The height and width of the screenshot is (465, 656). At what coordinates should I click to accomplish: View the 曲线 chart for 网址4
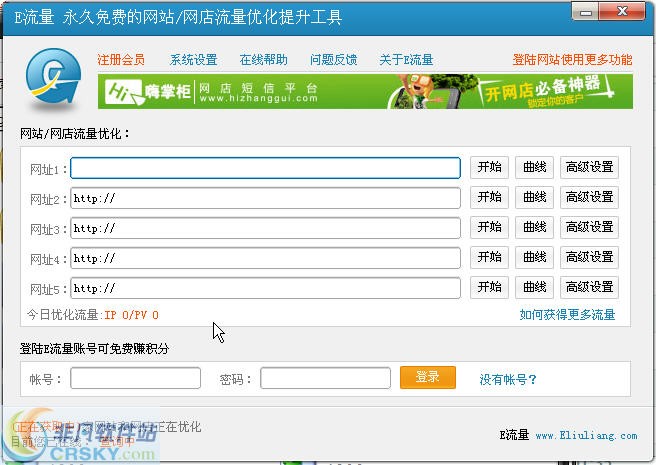click(534, 257)
